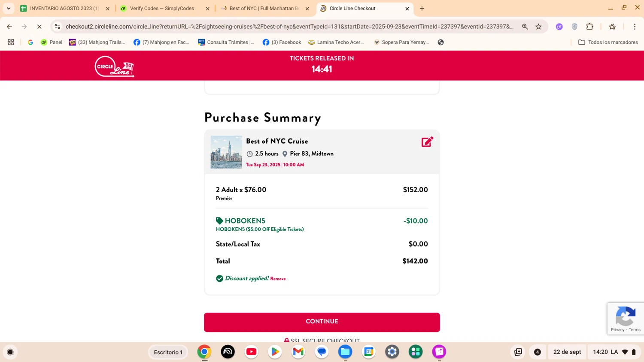Open the Messages app on shelf
The width and height of the screenshot is (644, 362).
click(x=322, y=352)
